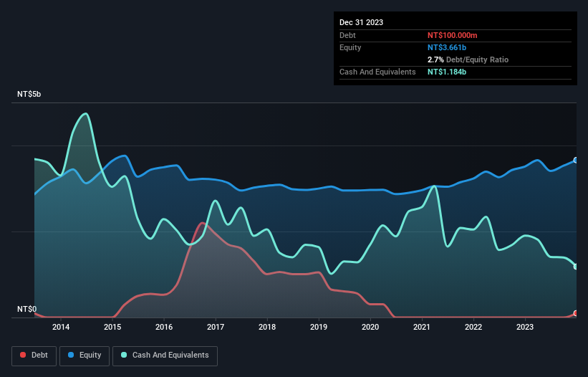Toggle Cash And Equivalents legend button

point(165,355)
